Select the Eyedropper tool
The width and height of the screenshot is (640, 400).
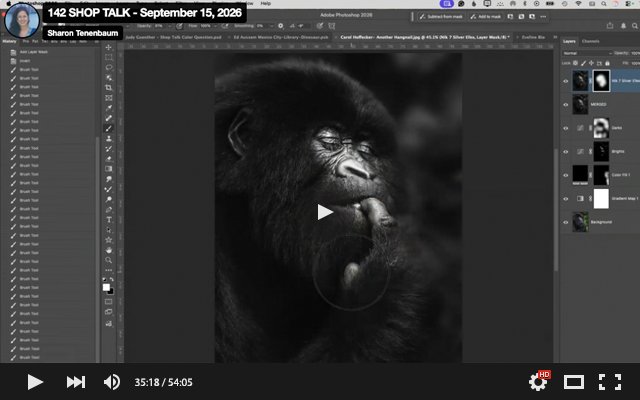109,108
